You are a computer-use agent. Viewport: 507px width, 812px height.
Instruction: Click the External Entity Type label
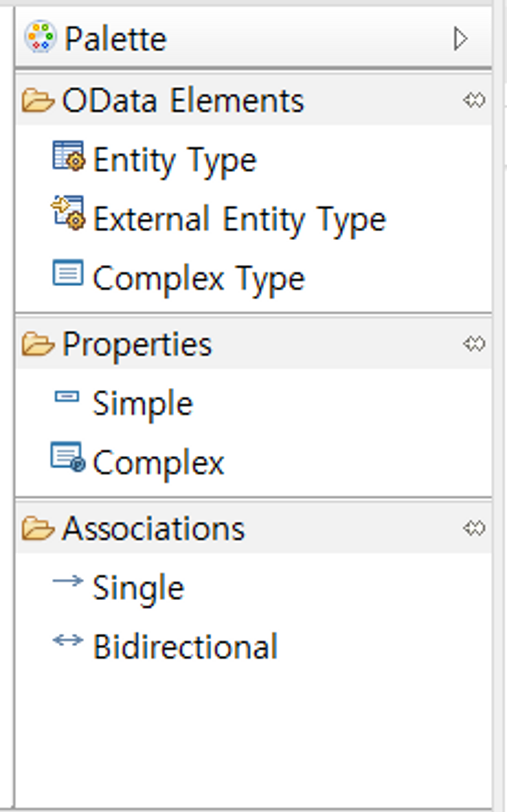[x=240, y=220]
